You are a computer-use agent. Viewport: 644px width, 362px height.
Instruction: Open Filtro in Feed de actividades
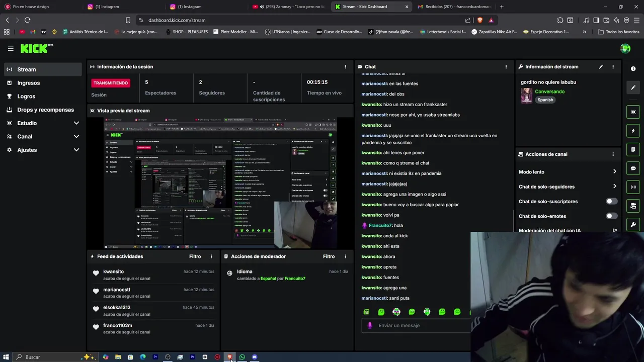point(195,256)
